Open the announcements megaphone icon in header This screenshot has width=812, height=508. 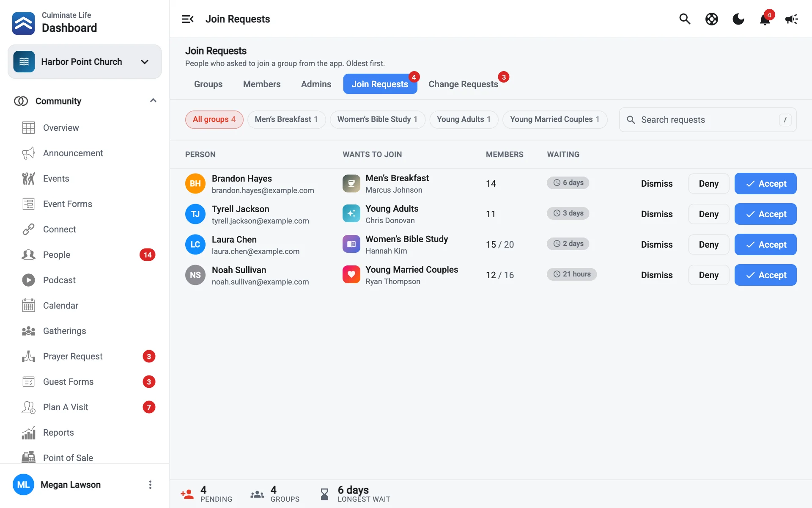click(791, 19)
